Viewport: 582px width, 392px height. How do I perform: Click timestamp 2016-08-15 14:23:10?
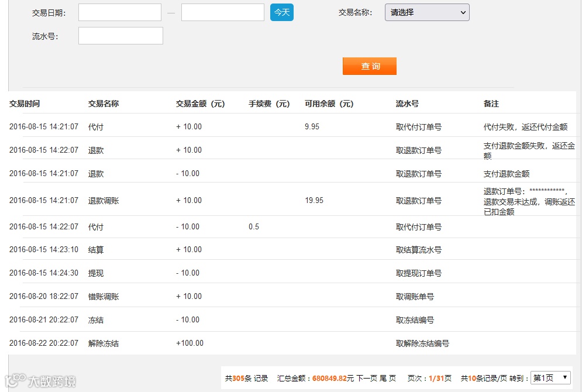pos(44,249)
